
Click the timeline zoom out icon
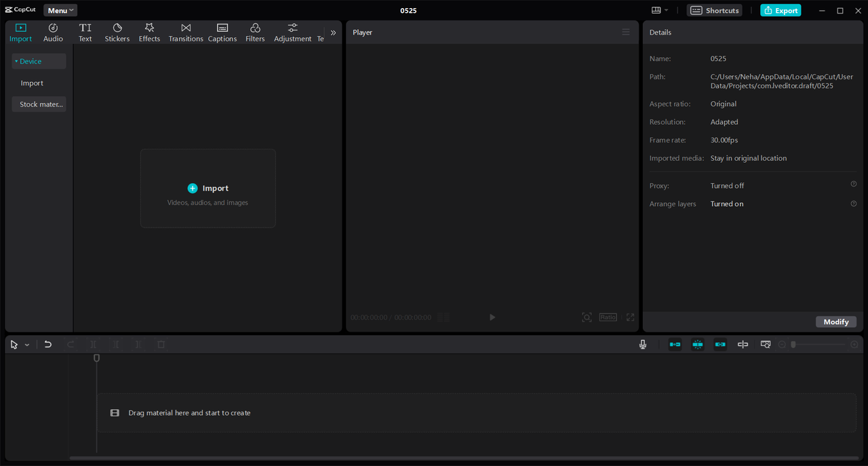782,345
